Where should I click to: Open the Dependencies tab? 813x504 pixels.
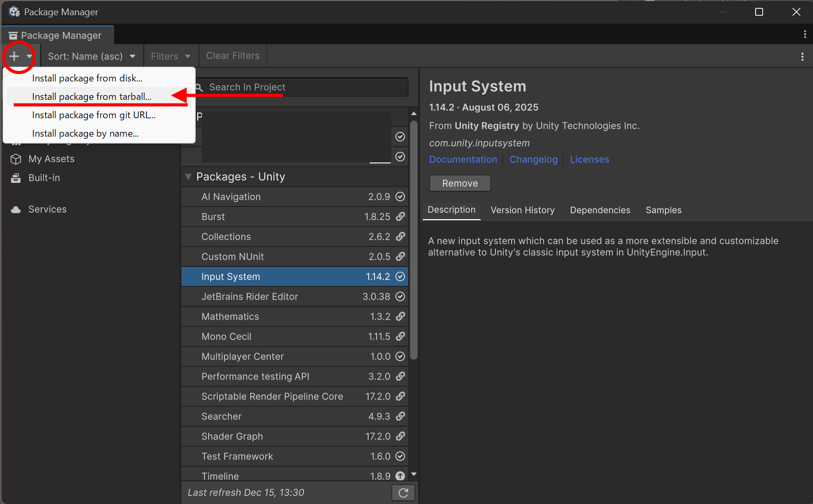pyautogui.click(x=599, y=210)
